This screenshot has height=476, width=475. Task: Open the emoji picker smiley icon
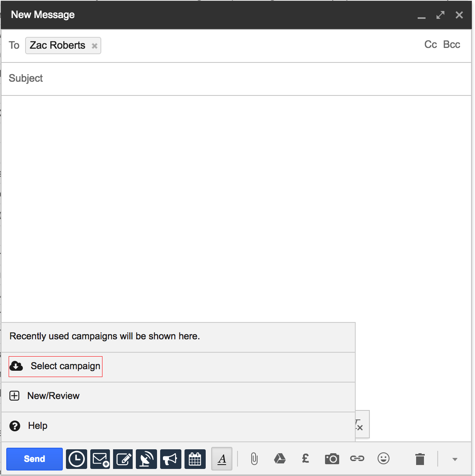coord(383,458)
